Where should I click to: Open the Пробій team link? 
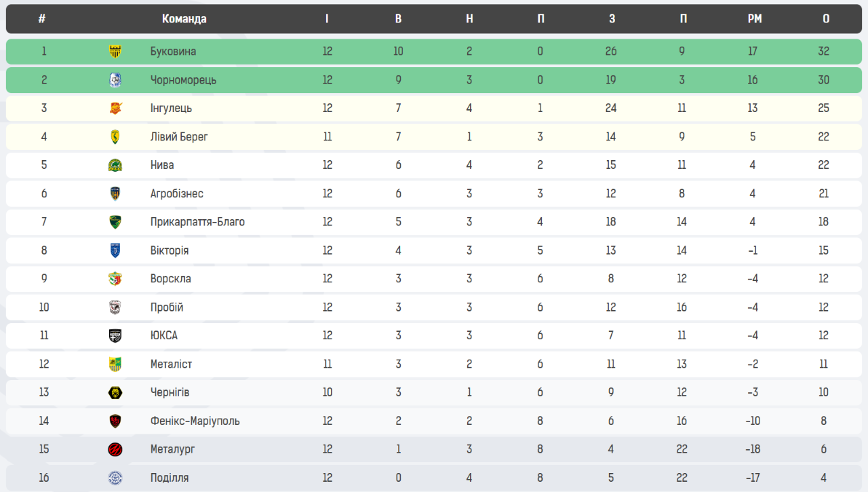[x=167, y=307]
